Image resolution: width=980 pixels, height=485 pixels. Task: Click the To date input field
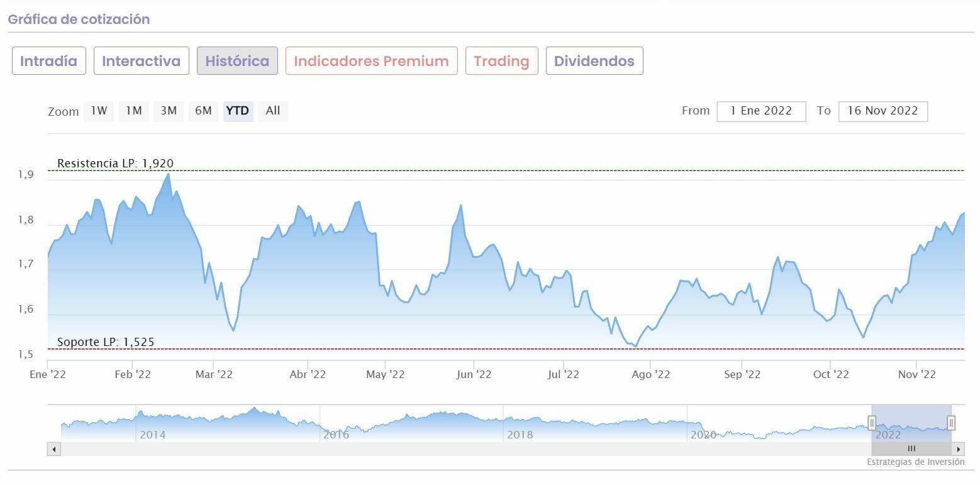pyautogui.click(x=883, y=111)
